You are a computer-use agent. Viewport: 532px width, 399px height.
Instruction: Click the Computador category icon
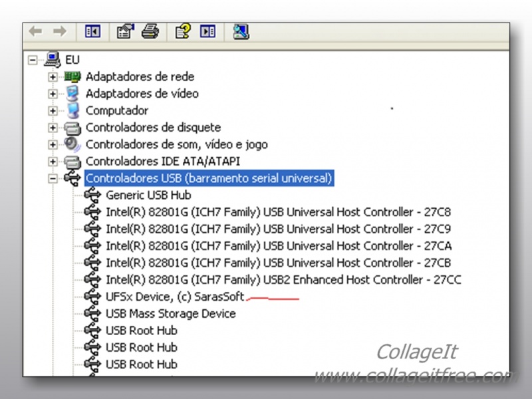tap(72, 110)
